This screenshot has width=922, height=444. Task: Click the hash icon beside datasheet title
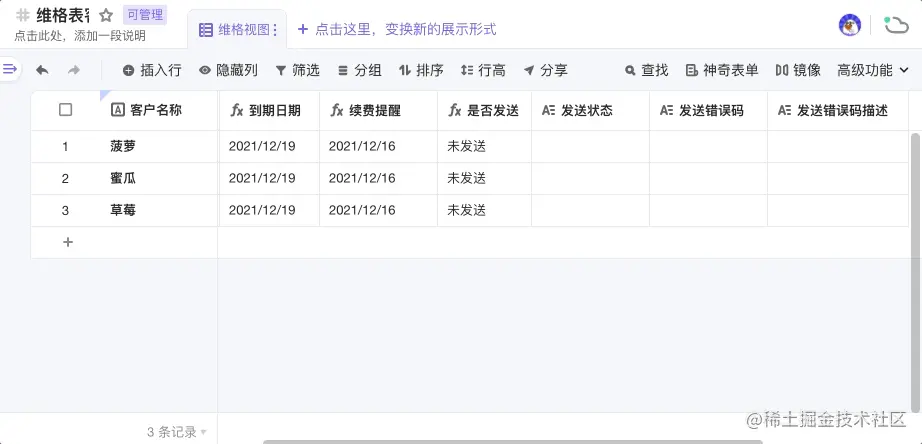click(23, 15)
